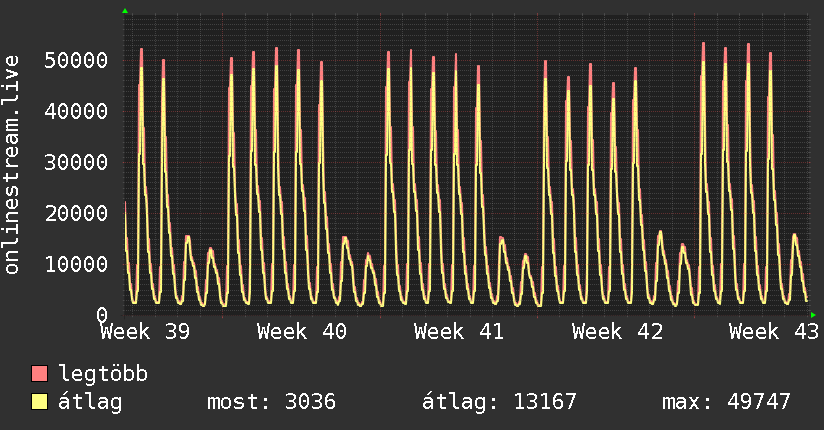Click the 'átlag: 13167' statistic
824x430 pixels.
(499, 402)
